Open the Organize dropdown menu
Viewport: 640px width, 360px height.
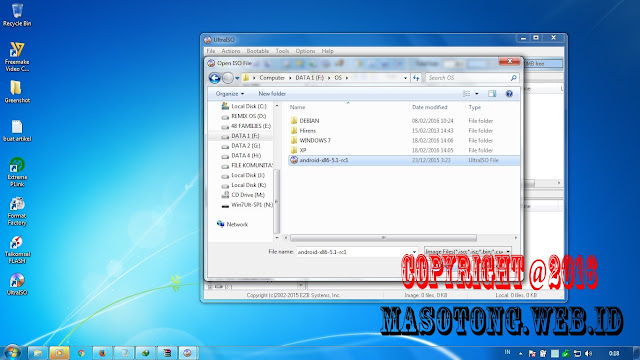pos(230,94)
